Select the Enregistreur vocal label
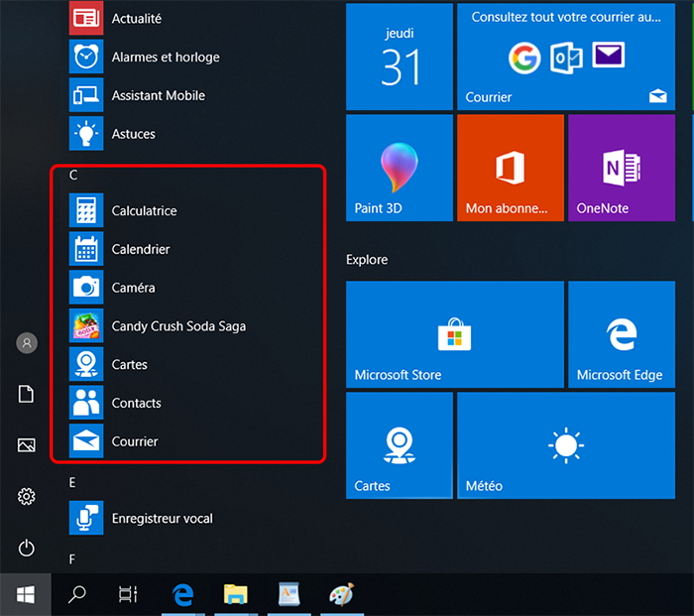The image size is (694, 616). click(162, 519)
